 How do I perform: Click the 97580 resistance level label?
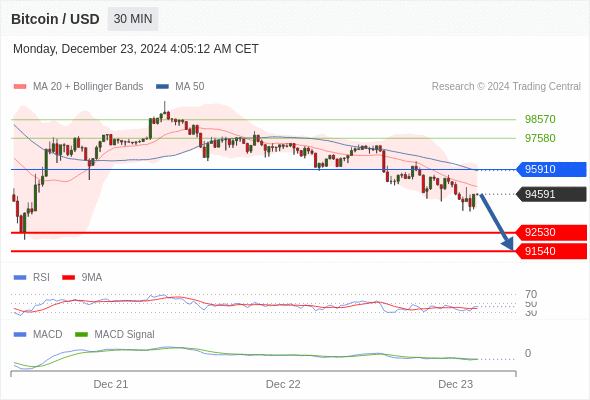[x=540, y=138]
